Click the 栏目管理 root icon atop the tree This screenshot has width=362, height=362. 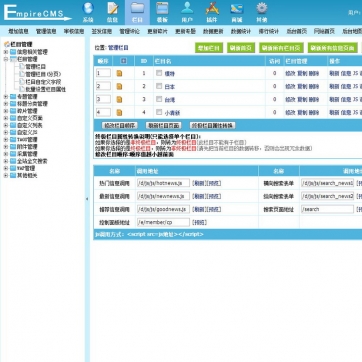coord(6,44)
